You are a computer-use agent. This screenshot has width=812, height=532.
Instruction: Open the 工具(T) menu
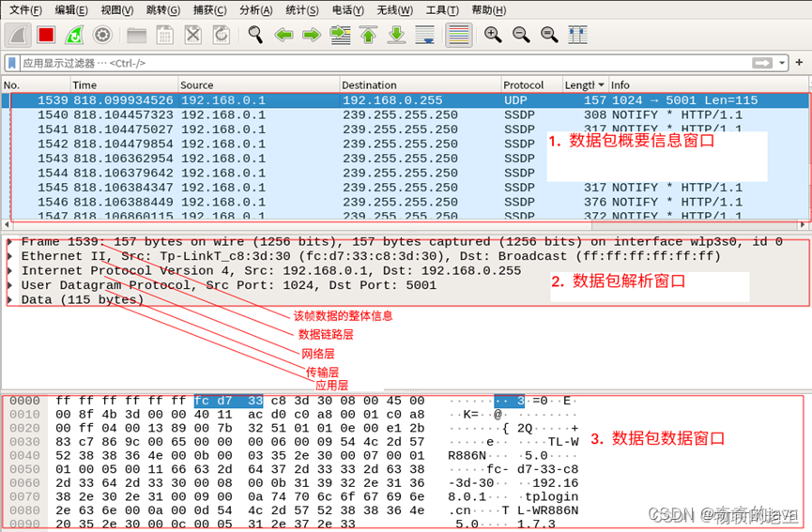pos(442,9)
